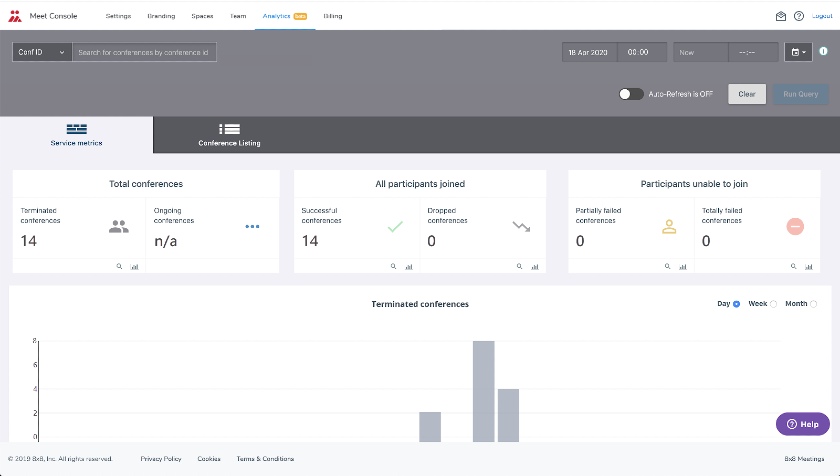Open the Terms & Conditions link

pyautogui.click(x=265, y=459)
